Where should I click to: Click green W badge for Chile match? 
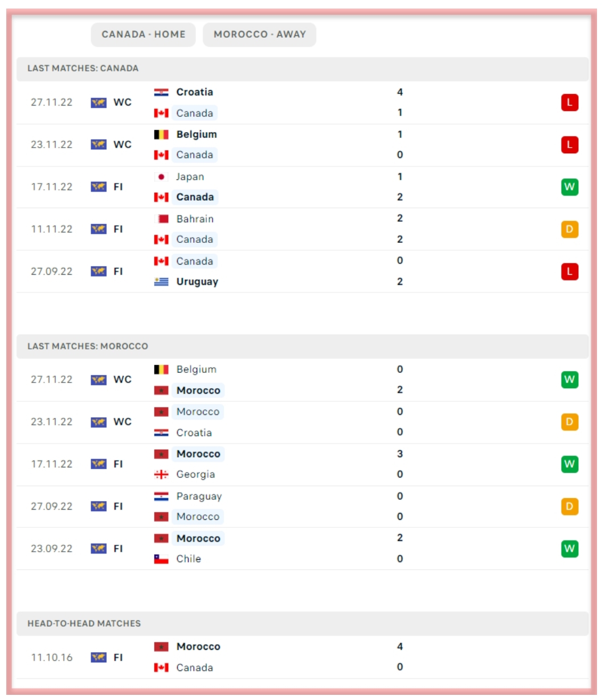tap(569, 548)
